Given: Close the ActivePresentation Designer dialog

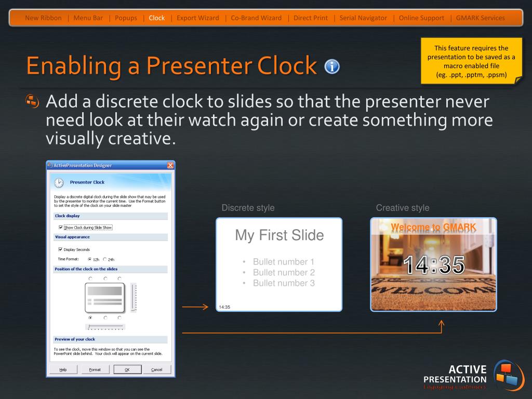Looking at the screenshot, I should click(x=170, y=165).
